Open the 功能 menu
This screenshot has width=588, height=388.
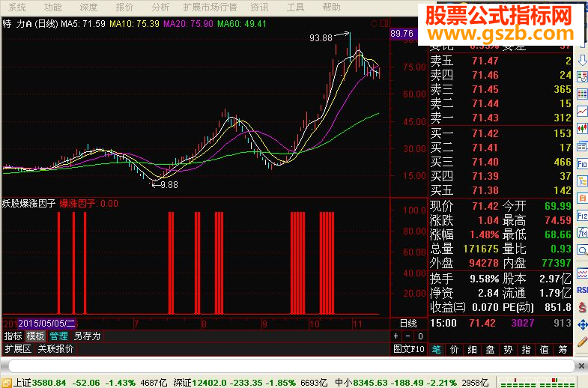[x=53, y=7]
